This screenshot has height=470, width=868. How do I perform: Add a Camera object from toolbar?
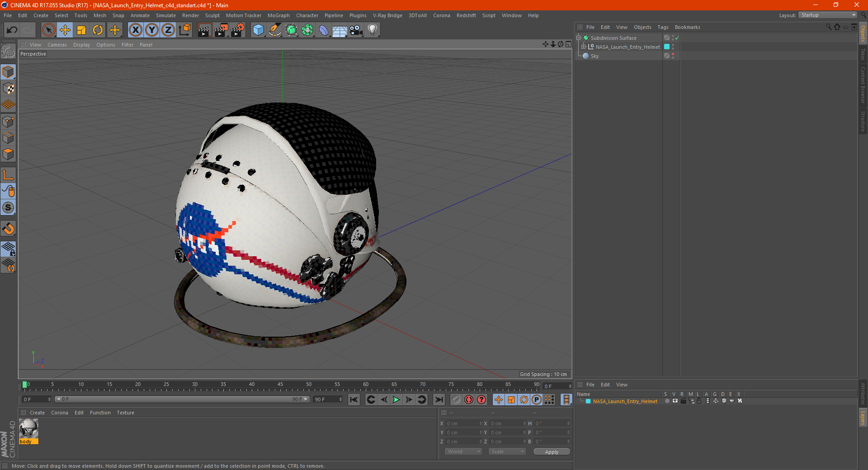356,30
